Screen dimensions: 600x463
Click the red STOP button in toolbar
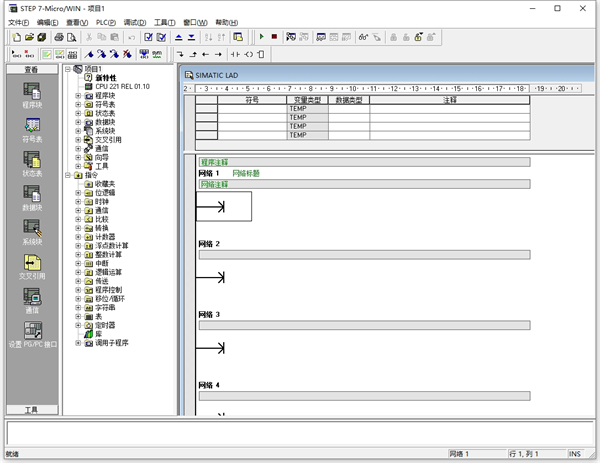tap(274, 37)
